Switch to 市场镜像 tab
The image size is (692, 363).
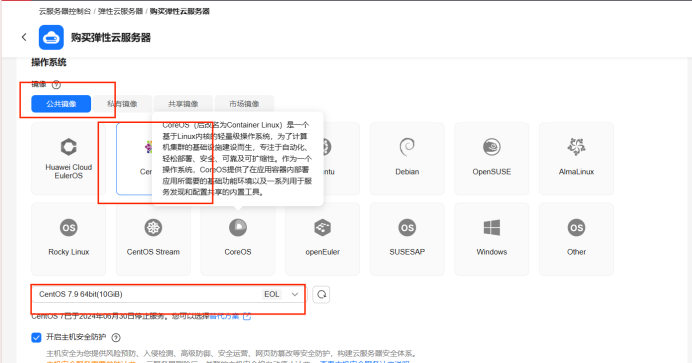coord(244,104)
